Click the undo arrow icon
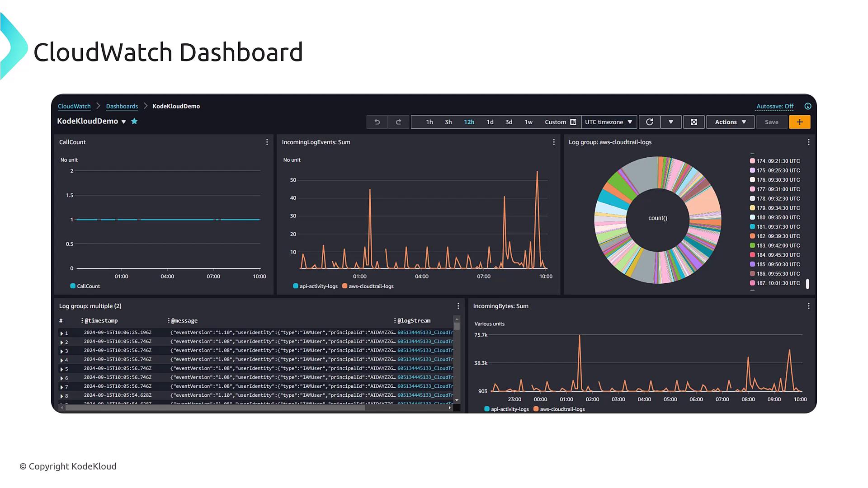The height and width of the screenshot is (488, 868). 377,122
